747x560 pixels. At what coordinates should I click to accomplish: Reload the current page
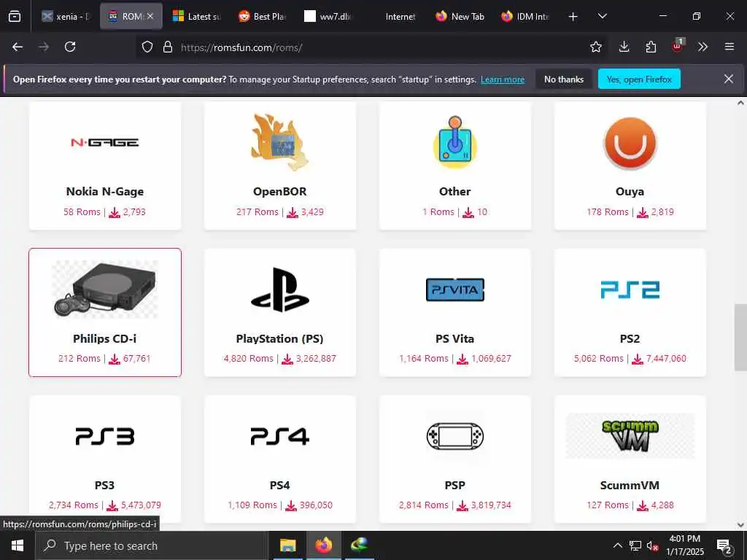[70, 47]
